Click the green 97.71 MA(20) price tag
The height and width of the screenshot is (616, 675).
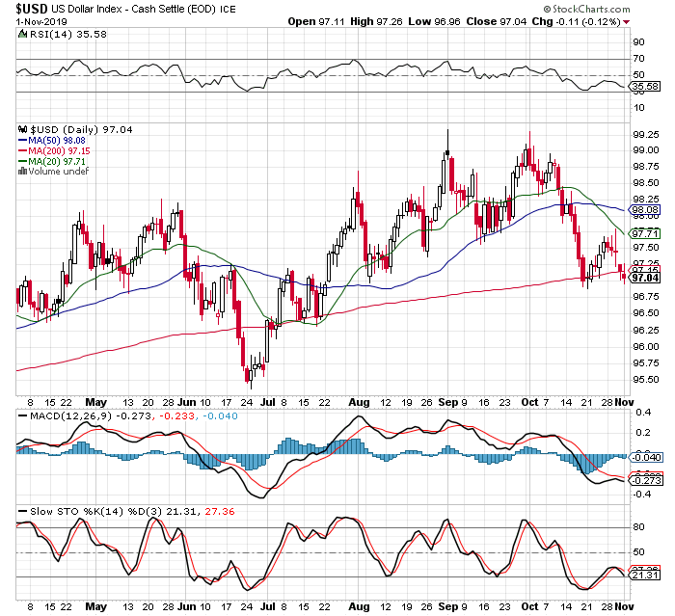point(643,233)
